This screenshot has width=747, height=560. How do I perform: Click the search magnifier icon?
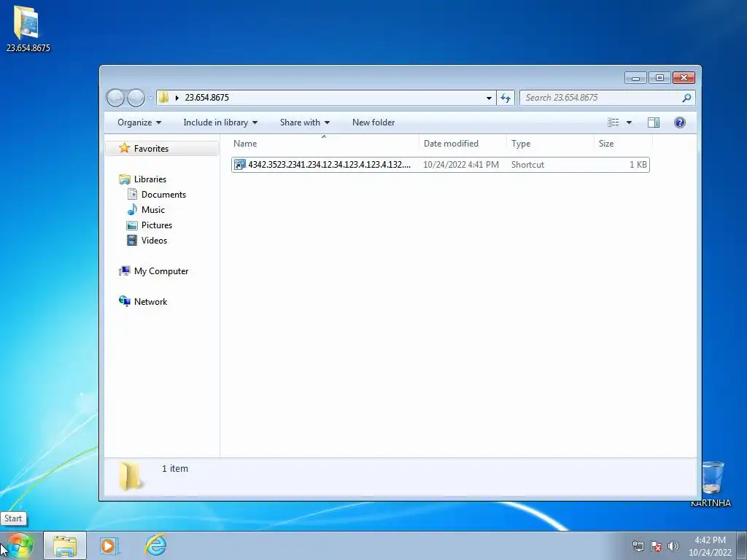coord(686,98)
